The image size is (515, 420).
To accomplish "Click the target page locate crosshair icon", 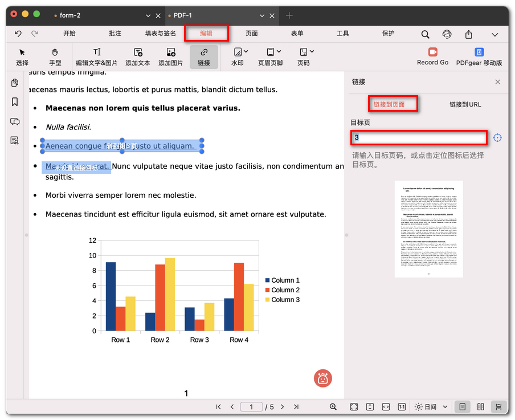I will pyautogui.click(x=497, y=138).
